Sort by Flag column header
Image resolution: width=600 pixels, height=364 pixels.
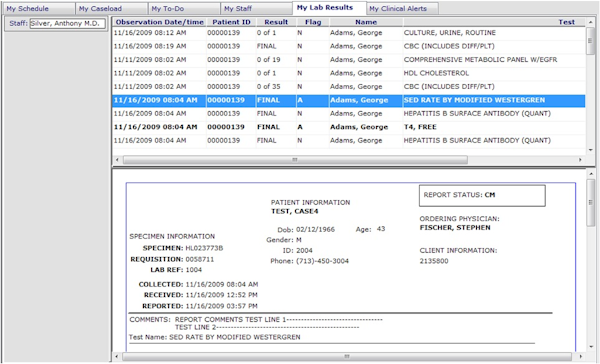pyautogui.click(x=313, y=22)
